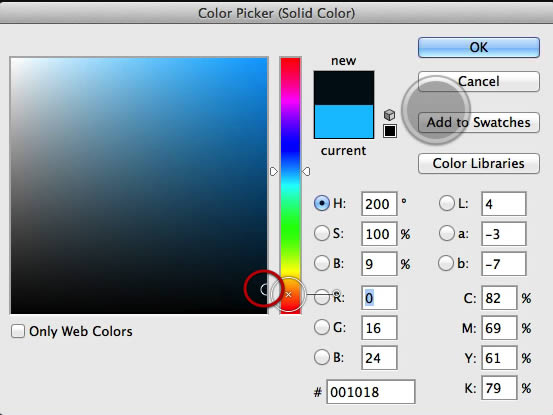Select the R red radio button
Screen dimensions: 553x415
click(322, 298)
